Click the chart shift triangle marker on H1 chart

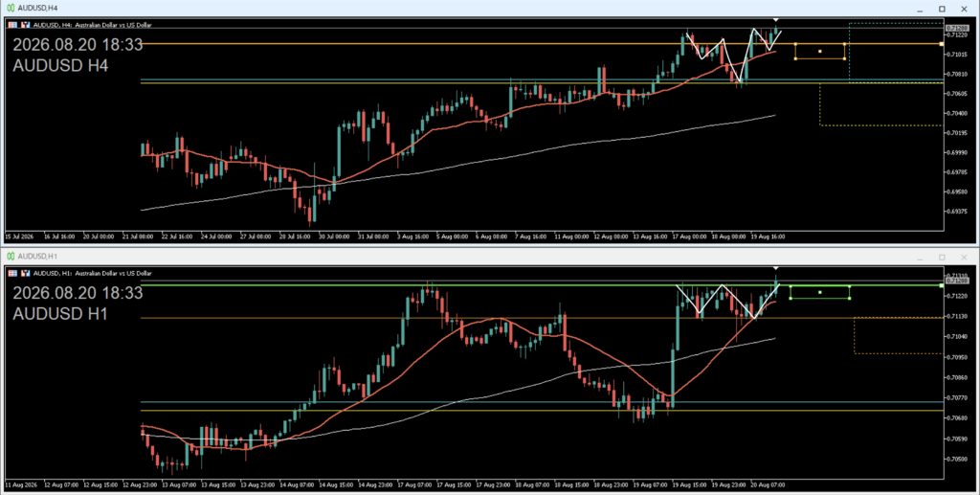pyautogui.click(x=776, y=269)
